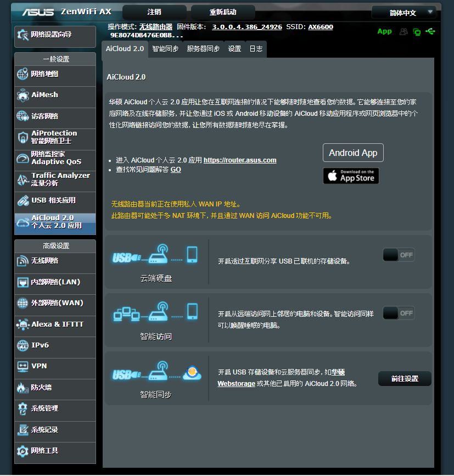Click the 9E8074DB476E0BB SSID text
Image resolution: width=454 pixels, height=476 pixels.
[147, 35]
